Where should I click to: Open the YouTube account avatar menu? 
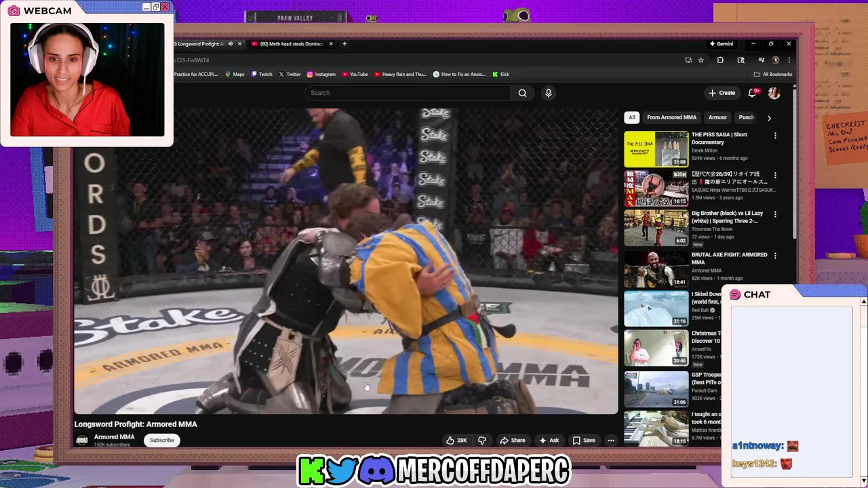774,93
